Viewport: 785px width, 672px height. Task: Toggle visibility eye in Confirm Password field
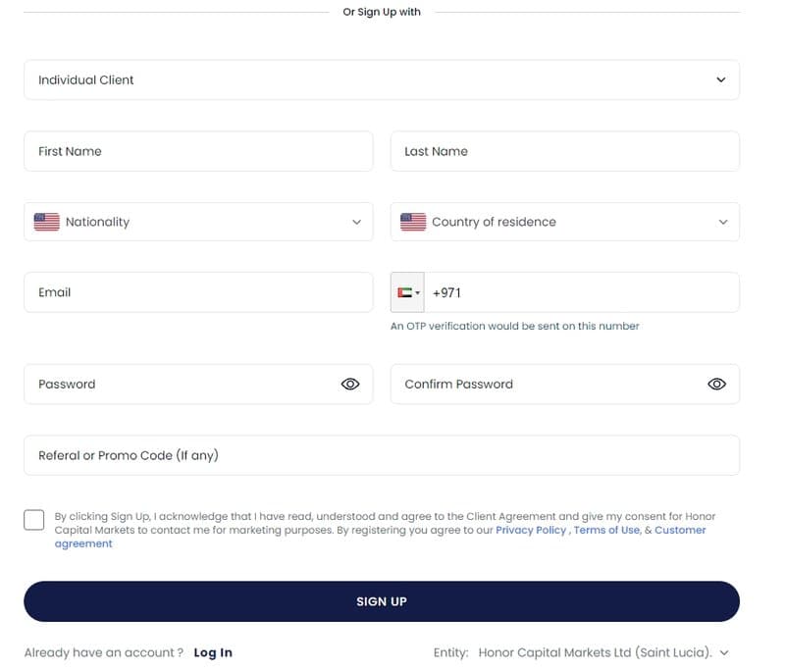click(717, 384)
